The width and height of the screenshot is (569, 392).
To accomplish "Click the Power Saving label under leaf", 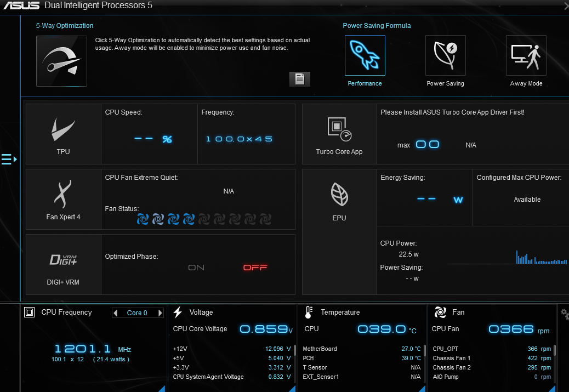I will (445, 83).
